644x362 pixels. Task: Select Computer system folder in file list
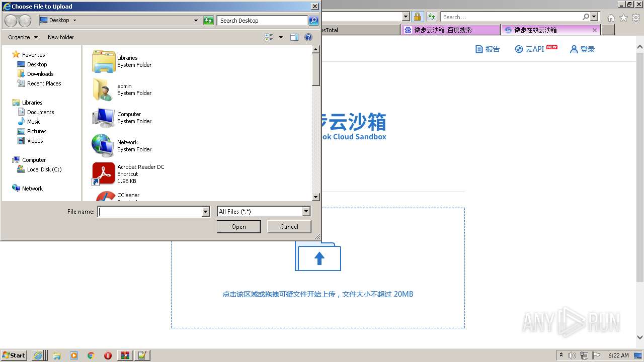click(x=122, y=118)
